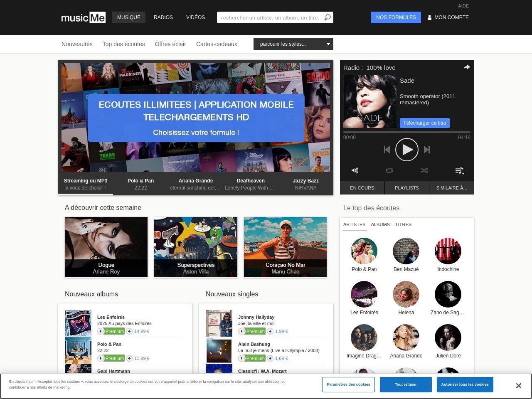Play Johnny Hallyday single Premium icon
The width and height of the screenshot is (532, 399).
241,331
